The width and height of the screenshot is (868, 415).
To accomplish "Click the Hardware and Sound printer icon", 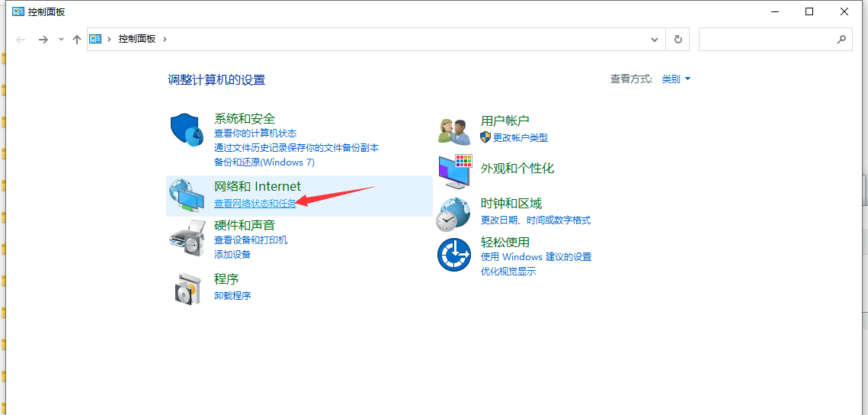I will click(x=187, y=238).
